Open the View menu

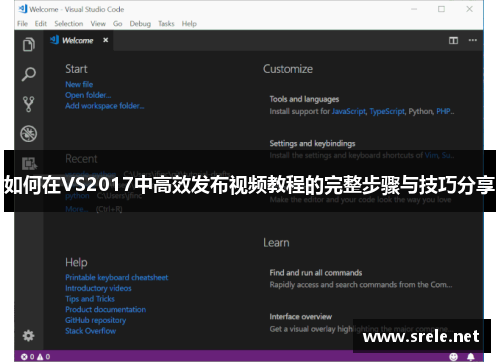[x=98, y=24]
